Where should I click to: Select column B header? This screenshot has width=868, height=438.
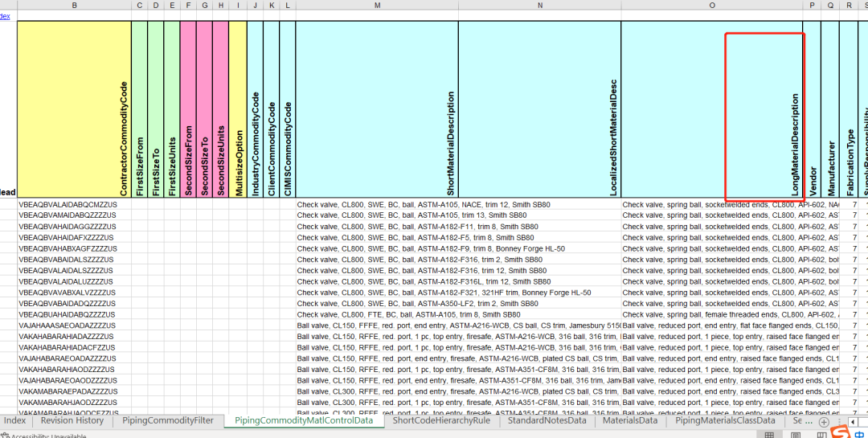click(74, 5)
